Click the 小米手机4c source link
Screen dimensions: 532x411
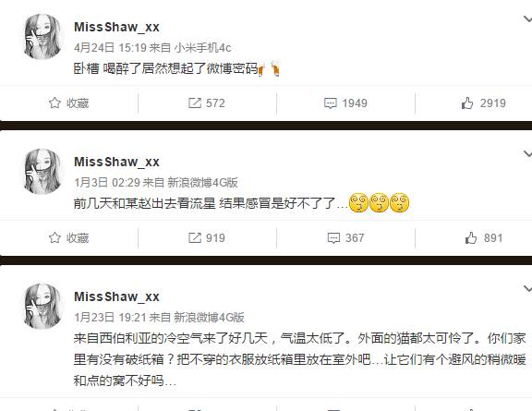point(202,47)
